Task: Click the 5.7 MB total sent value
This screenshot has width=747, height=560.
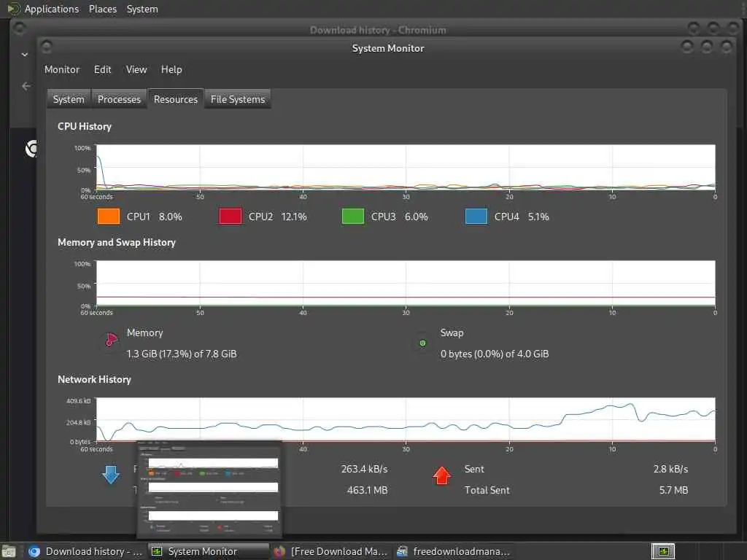Action: (673, 490)
